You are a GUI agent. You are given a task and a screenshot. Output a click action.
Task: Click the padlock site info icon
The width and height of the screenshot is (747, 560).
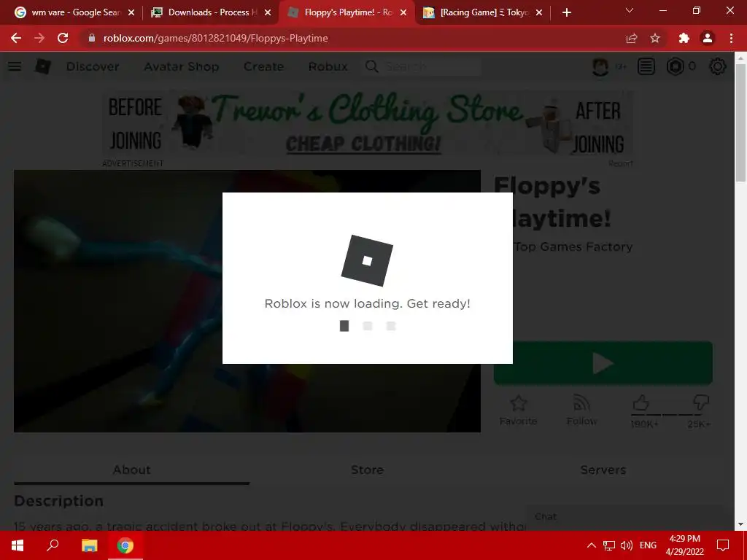[x=92, y=38]
